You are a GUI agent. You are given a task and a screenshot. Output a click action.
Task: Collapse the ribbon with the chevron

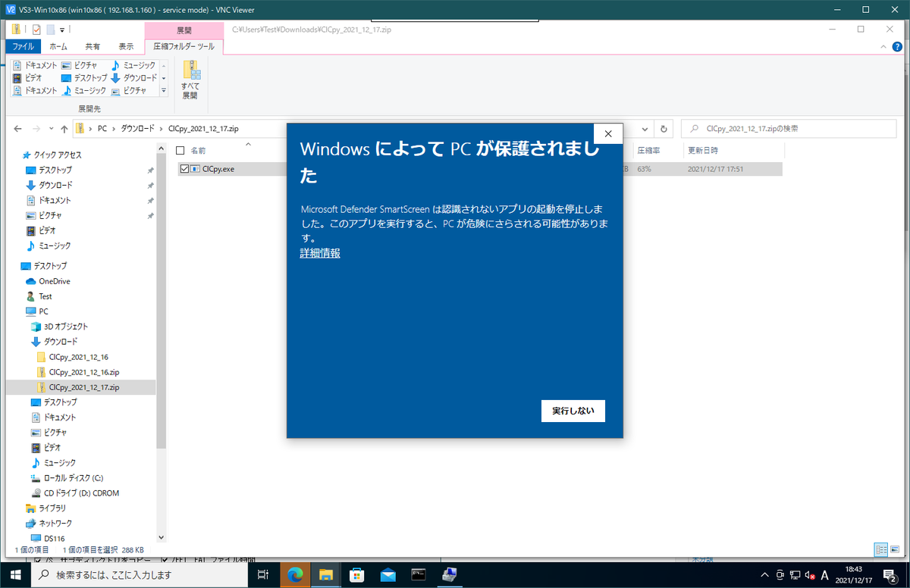(885, 46)
